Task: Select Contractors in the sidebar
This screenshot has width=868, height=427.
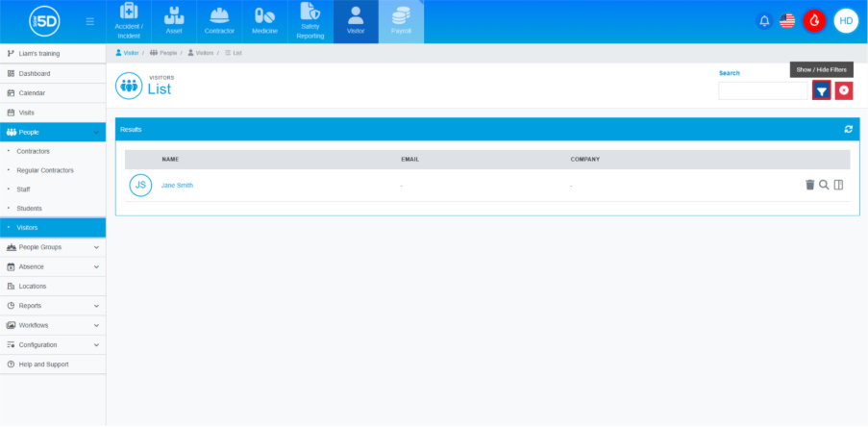Action: 34,151
